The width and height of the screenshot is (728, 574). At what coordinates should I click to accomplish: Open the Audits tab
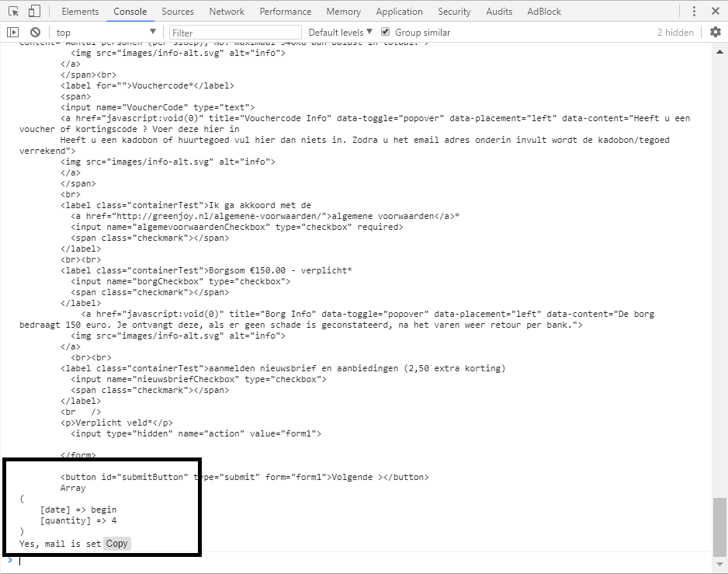coord(499,12)
